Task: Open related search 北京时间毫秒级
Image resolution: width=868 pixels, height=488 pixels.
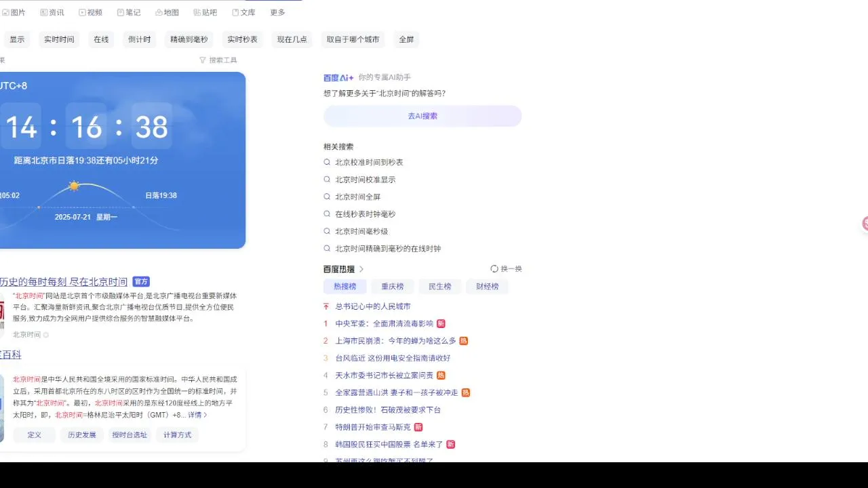Action: pos(361,232)
